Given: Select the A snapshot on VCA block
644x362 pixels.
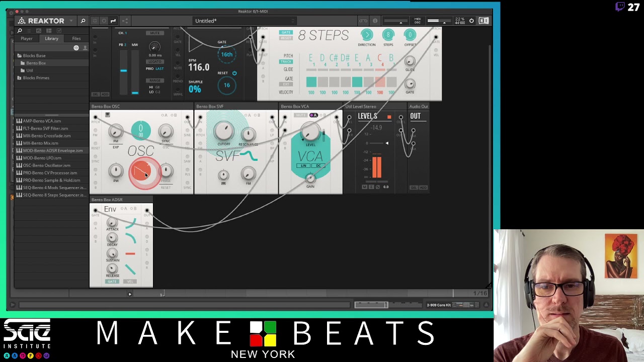Looking at the screenshot, I should tap(312, 116).
